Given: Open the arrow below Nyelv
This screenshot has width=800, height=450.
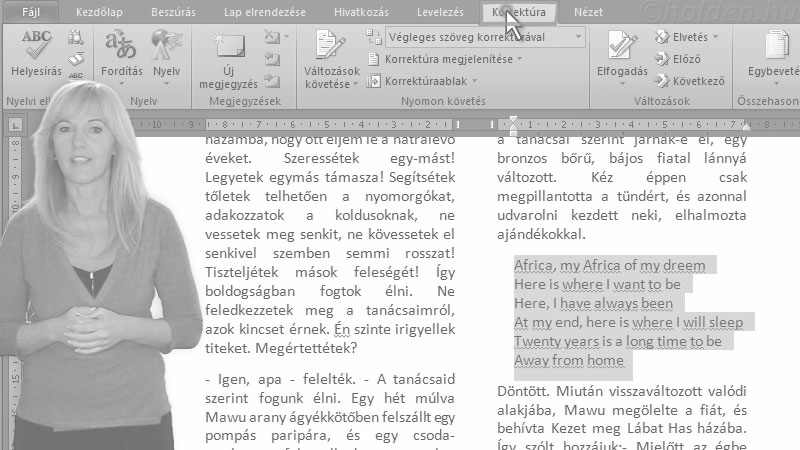Looking at the screenshot, I should [166, 84].
